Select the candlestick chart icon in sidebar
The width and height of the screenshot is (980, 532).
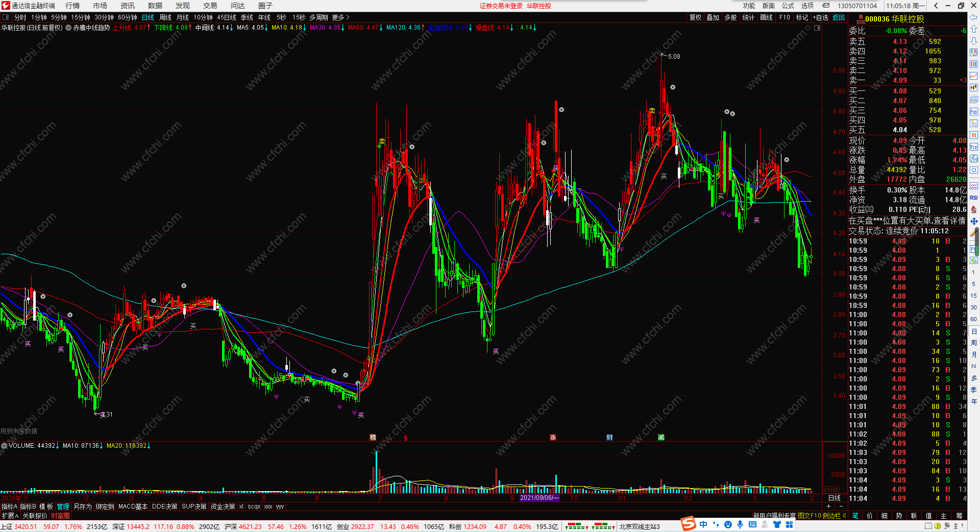point(974,88)
